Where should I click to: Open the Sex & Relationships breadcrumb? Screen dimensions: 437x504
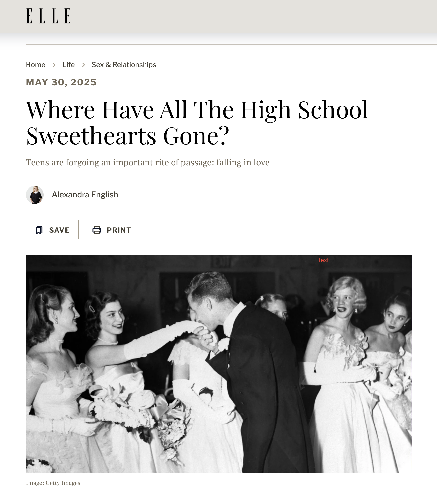click(x=124, y=65)
